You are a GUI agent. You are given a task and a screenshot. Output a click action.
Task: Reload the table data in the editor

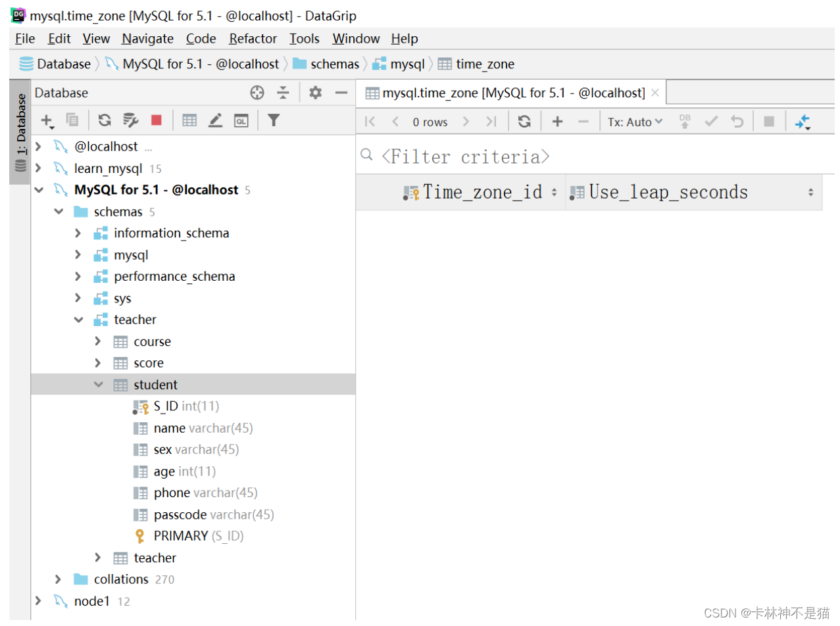[x=524, y=122]
